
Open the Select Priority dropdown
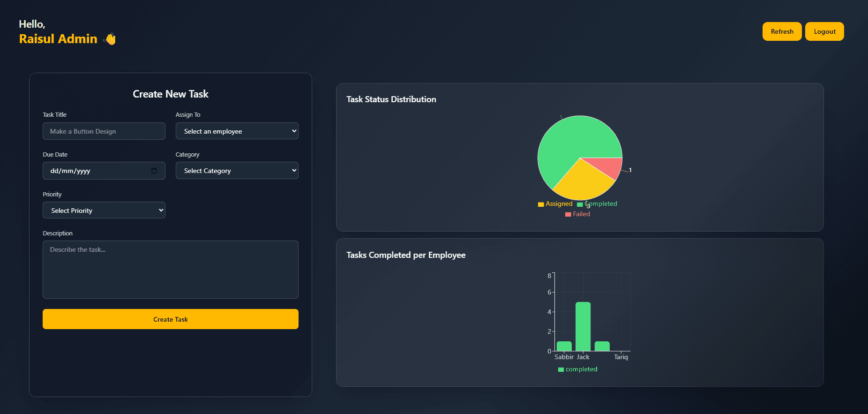pos(104,211)
